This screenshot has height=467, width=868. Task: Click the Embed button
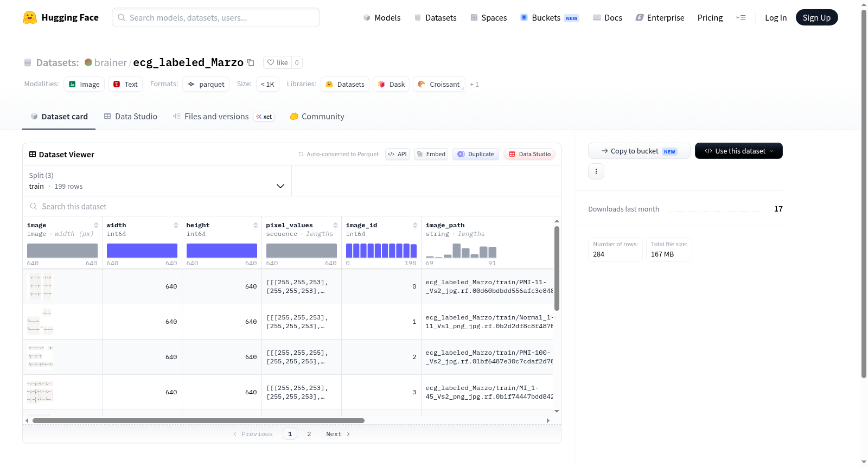[430, 154]
